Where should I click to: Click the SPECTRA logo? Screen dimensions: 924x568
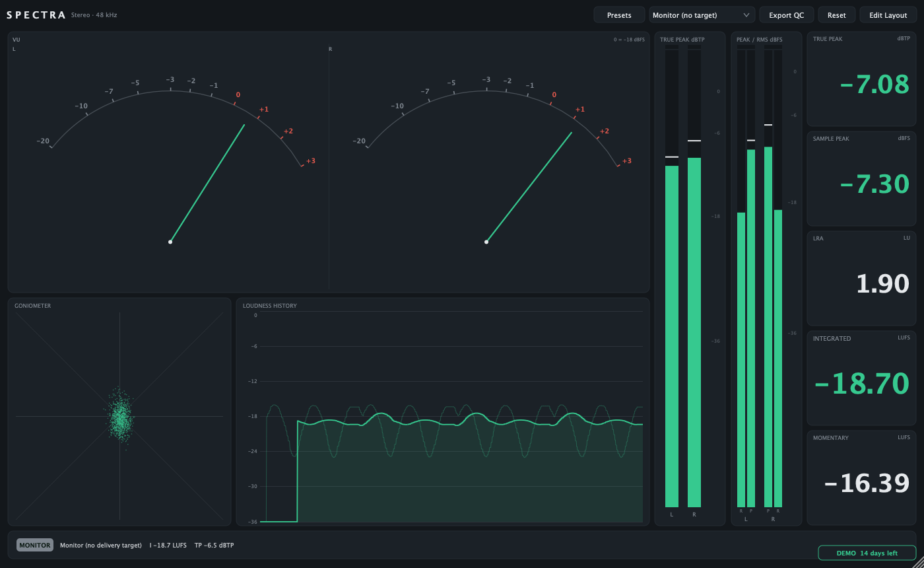(36, 15)
